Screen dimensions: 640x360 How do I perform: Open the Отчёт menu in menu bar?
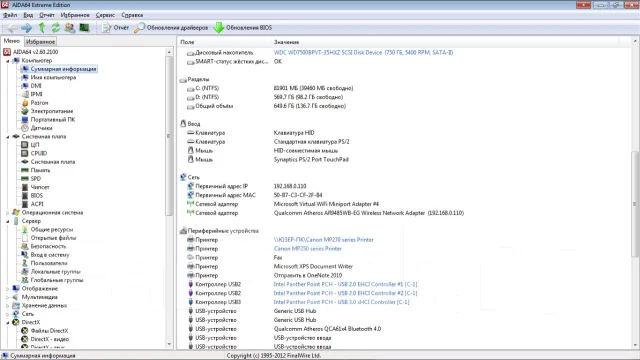coord(47,15)
